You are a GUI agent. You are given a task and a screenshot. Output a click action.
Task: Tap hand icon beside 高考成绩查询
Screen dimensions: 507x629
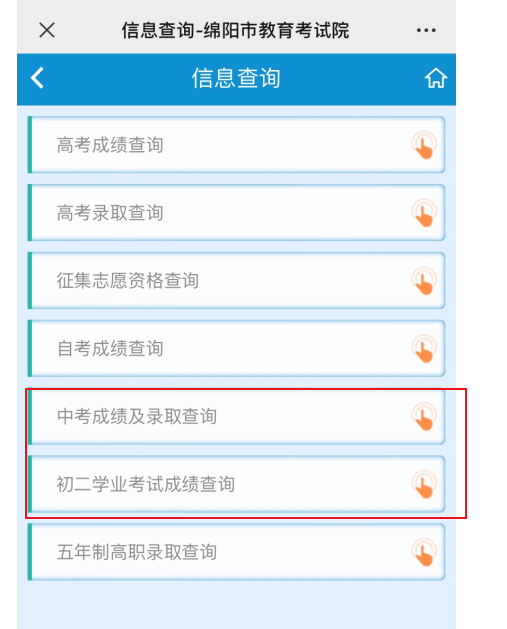[x=424, y=145]
